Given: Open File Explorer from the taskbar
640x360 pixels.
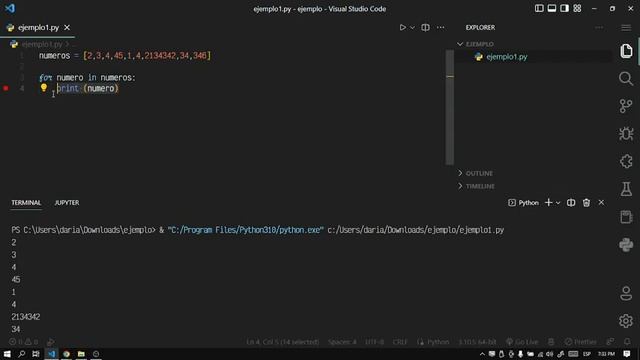Looking at the screenshot, I should (x=81, y=354).
